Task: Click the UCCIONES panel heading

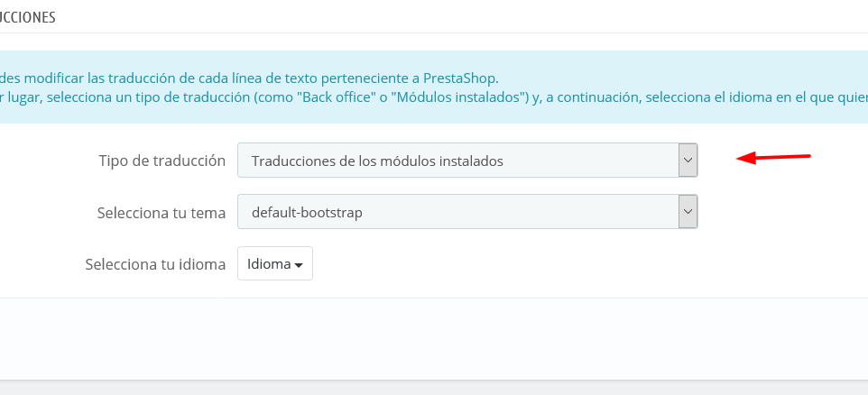Action: pos(28,17)
